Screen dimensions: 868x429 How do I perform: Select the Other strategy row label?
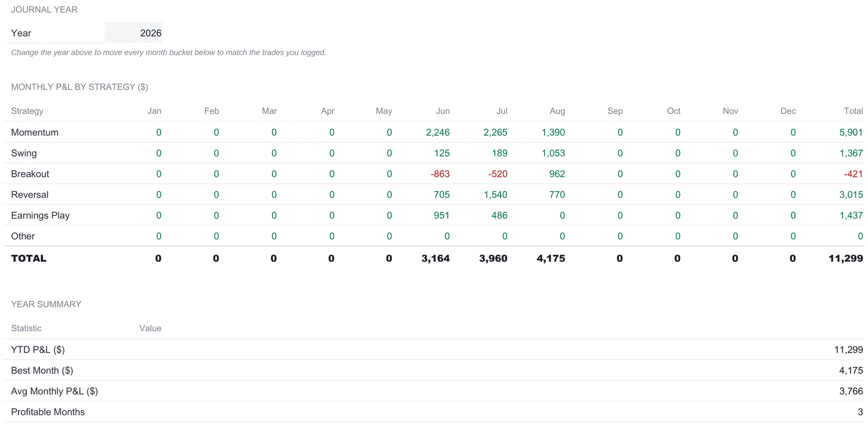point(23,236)
